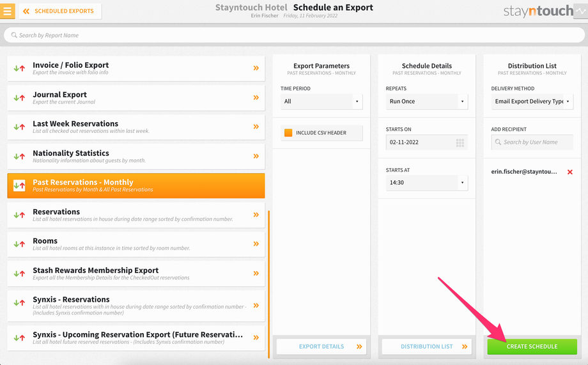Click the Past Reservations - Monthly arrows icon
The height and width of the screenshot is (365, 588).
tap(20, 185)
